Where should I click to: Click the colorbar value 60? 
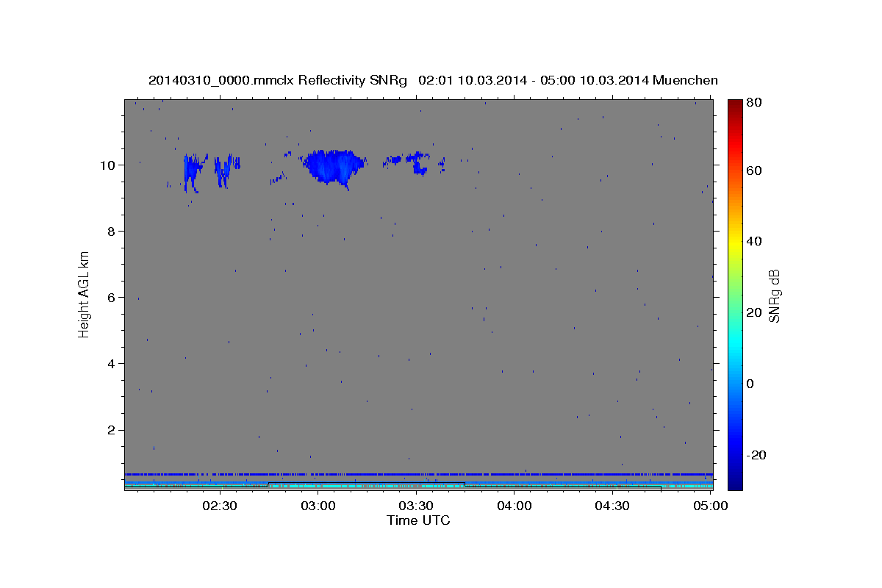[753, 171]
